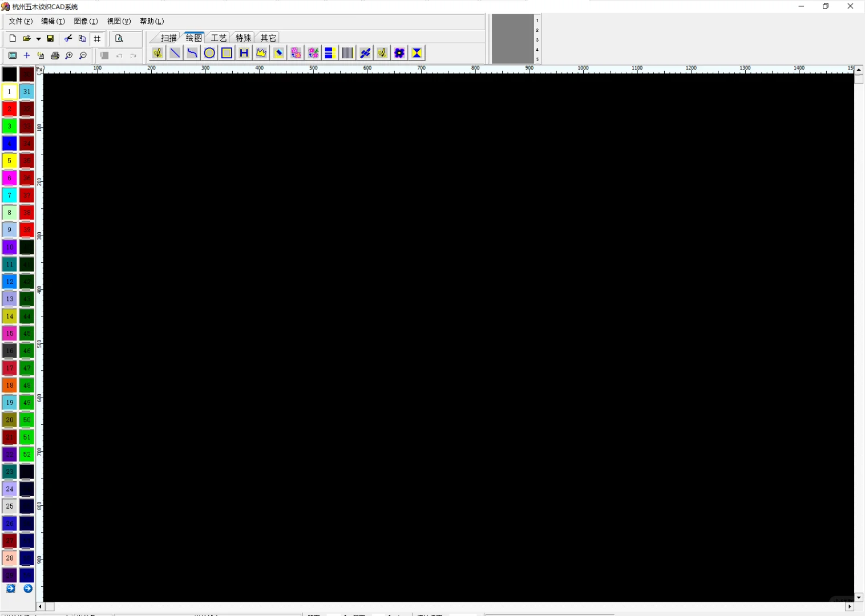The image size is (865, 616).
Task: Pick white color swatch number 1
Action: click(x=9, y=91)
